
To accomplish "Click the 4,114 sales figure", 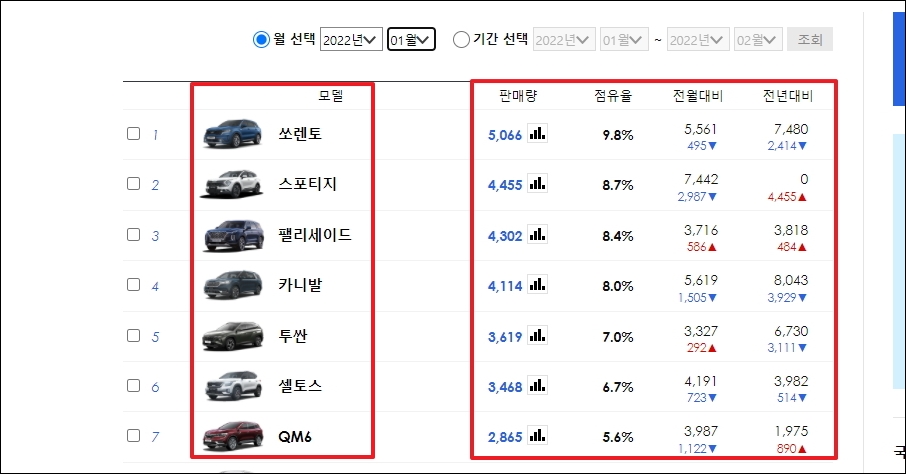I will click(505, 286).
